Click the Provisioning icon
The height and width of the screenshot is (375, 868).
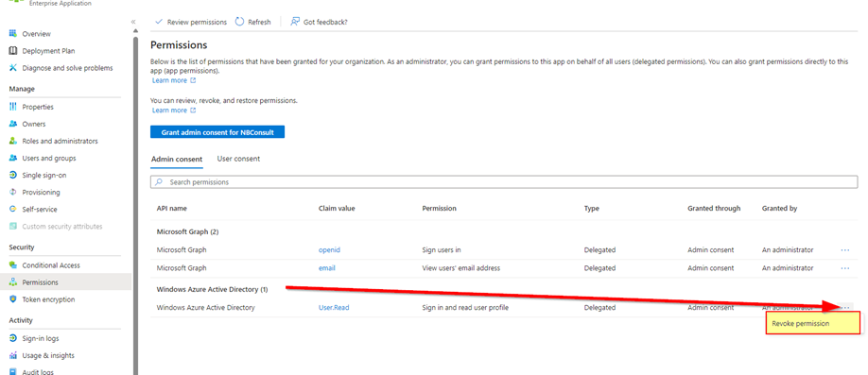click(x=13, y=193)
